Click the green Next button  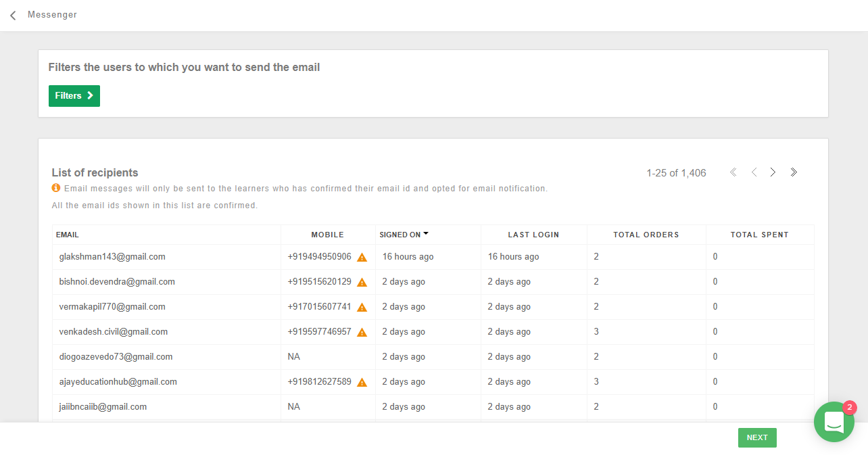point(757,437)
